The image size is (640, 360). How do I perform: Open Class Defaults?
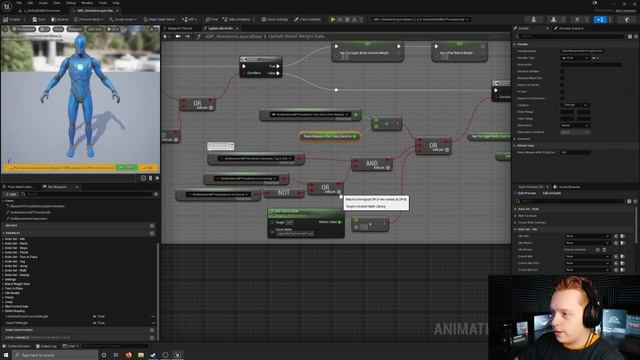(x=308, y=19)
